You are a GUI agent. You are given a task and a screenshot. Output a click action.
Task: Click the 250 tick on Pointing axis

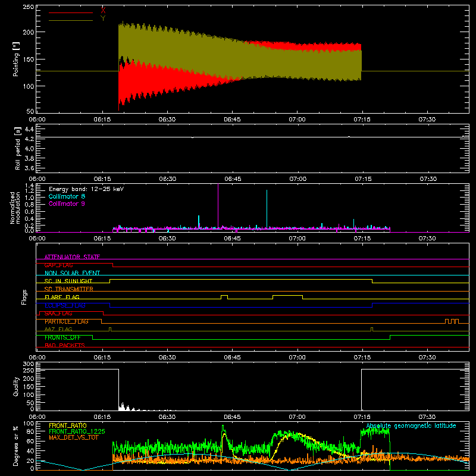pyautogui.click(x=28, y=7)
